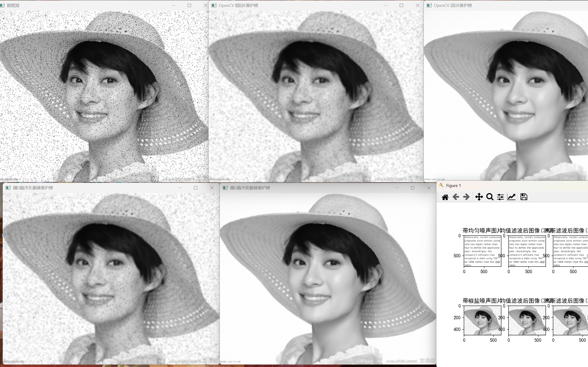Open the edit axis and curve parameters
The height and width of the screenshot is (367, 588).
pos(511,197)
